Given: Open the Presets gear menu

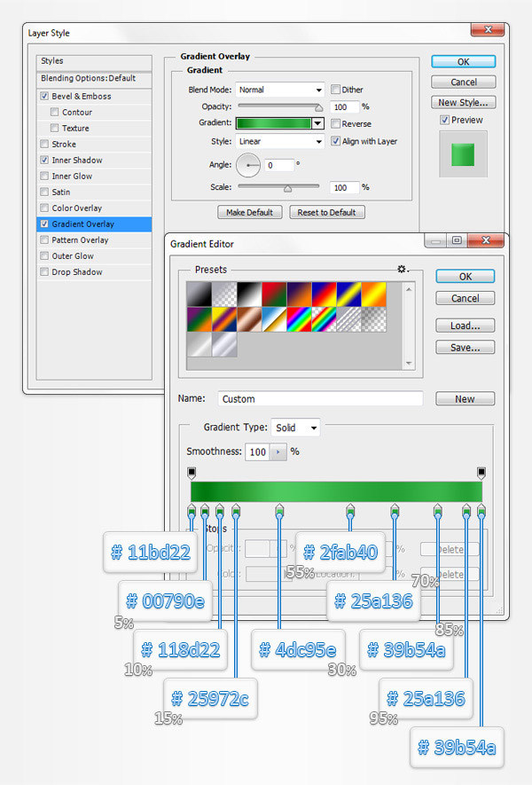Looking at the screenshot, I should pos(403,269).
